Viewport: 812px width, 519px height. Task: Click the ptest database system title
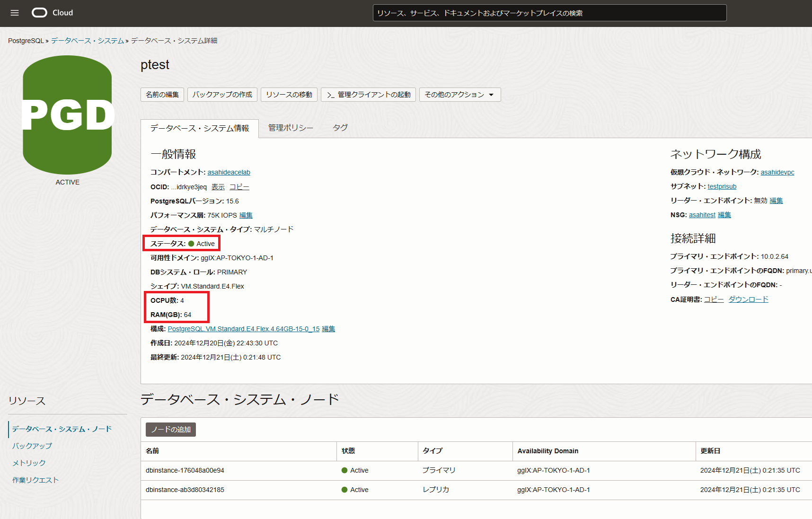[x=155, y=65]
